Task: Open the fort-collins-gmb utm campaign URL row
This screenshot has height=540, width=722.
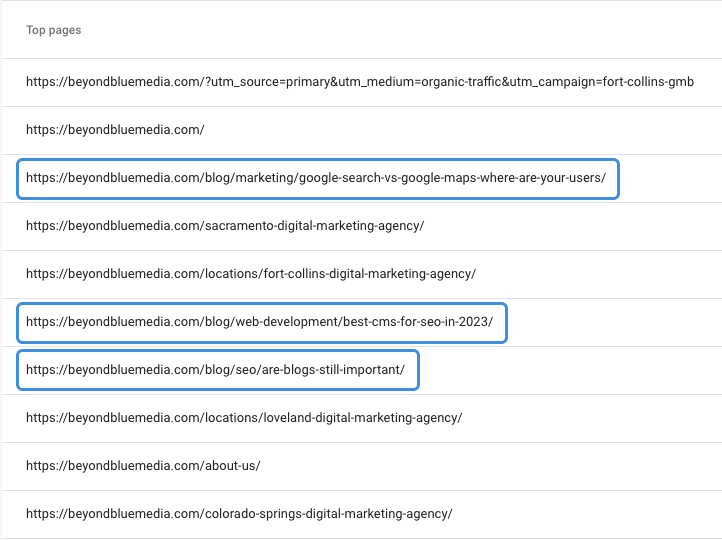Action: coord(360,82)
